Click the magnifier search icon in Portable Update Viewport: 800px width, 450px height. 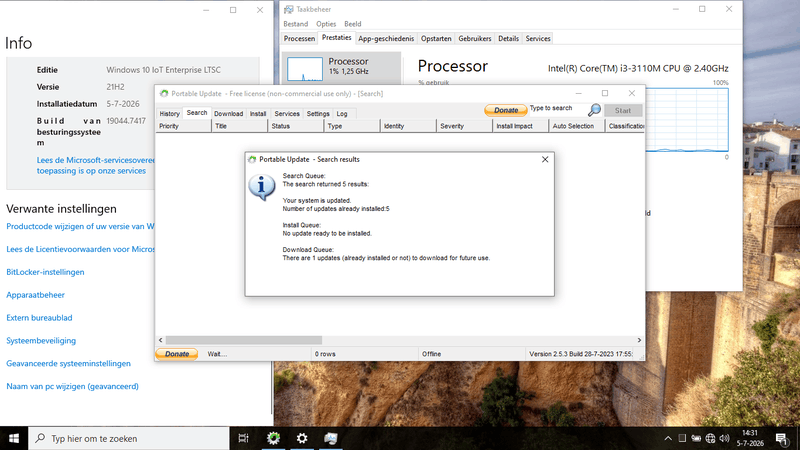tap(594, 110)
